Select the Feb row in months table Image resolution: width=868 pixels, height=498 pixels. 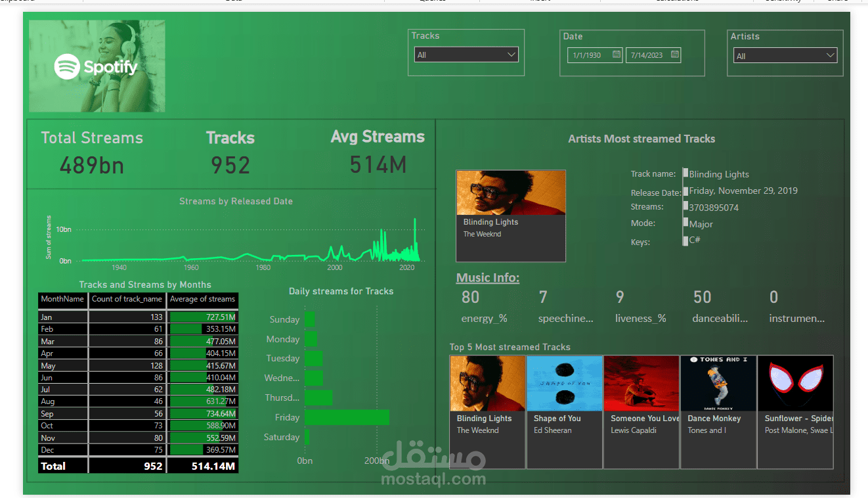pos(138,328)
